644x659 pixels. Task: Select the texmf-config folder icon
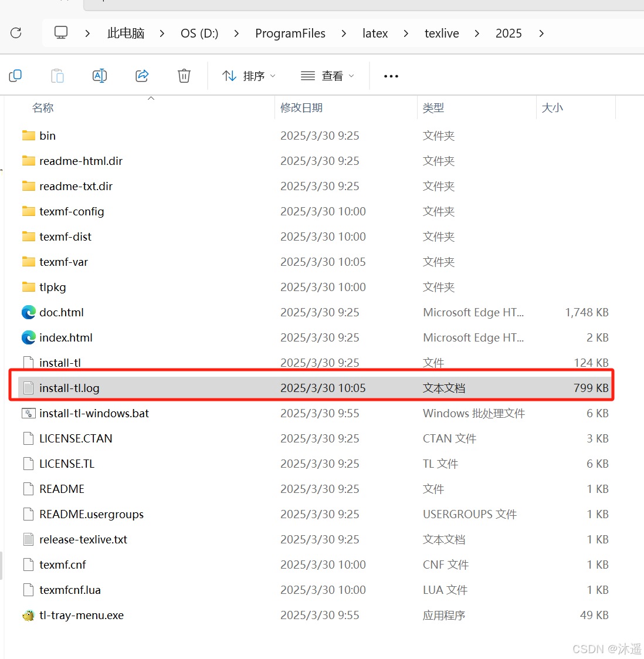[29, 211]
